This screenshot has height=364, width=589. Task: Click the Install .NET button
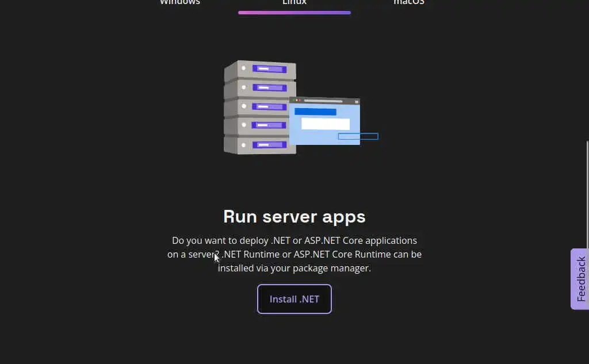point(294,299)
